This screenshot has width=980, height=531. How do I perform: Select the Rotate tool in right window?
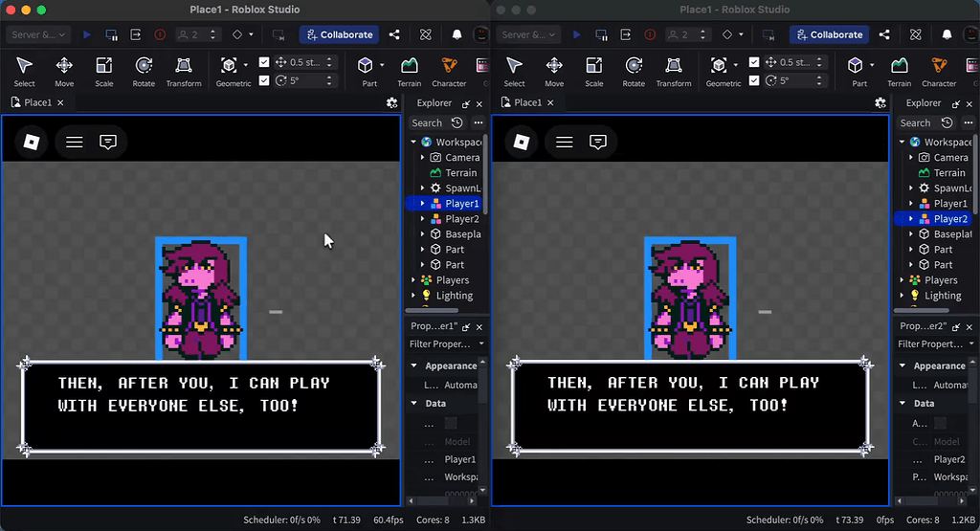634,72
